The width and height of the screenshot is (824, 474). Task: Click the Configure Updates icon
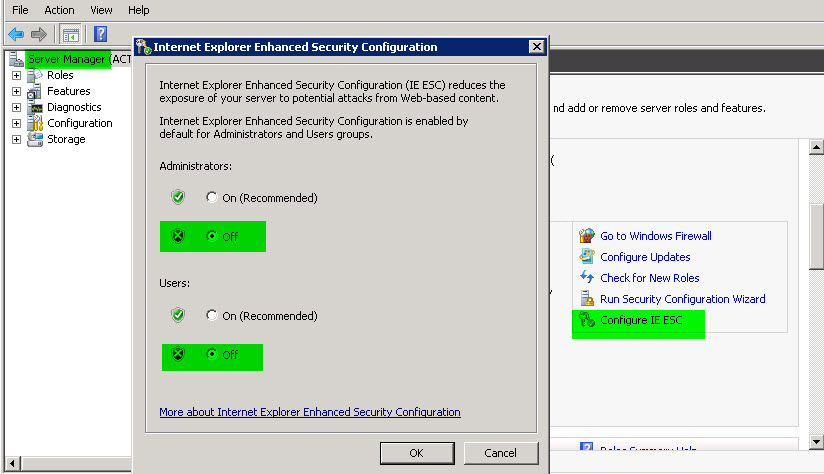586,256
